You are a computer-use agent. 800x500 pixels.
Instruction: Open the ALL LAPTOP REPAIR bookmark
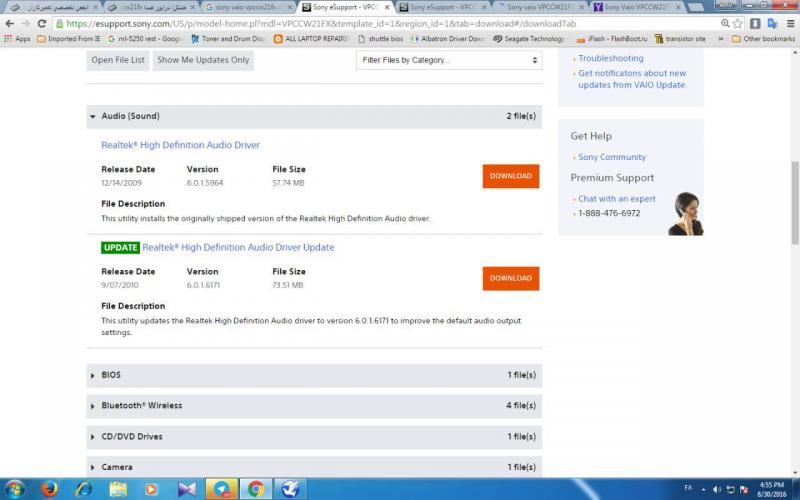(311, 39)
